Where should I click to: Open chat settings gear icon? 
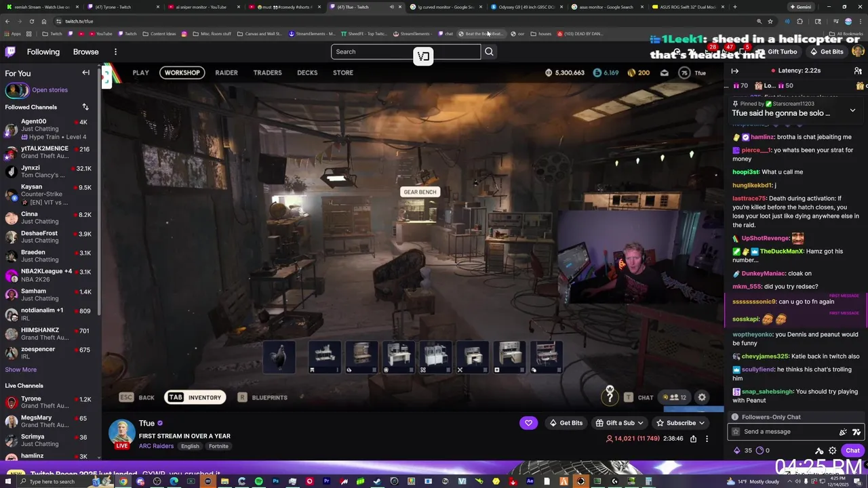coord(832,451)
